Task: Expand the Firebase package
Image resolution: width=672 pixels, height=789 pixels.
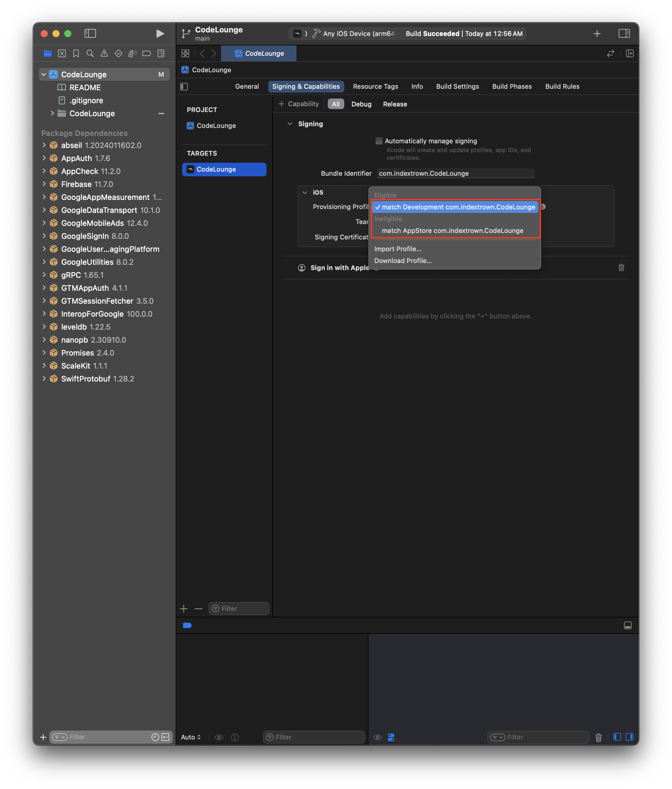Action: pyautogui.click(x=44, y=184)
